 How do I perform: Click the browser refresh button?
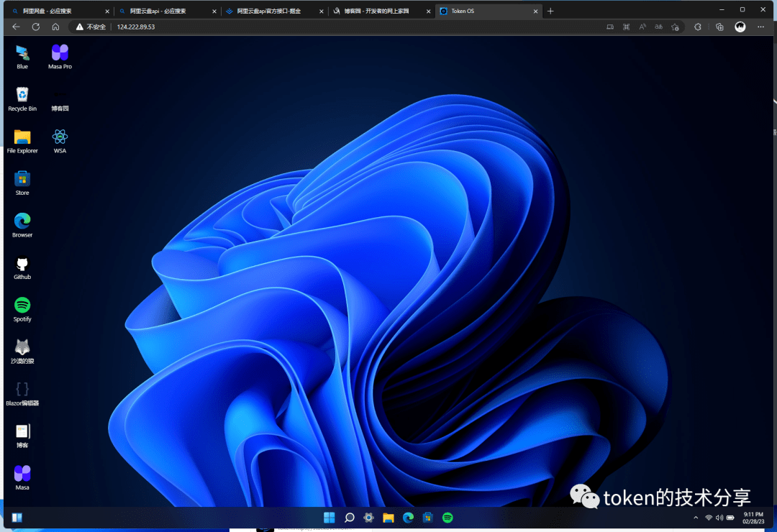pyautogui.click(x=36, y=27)
